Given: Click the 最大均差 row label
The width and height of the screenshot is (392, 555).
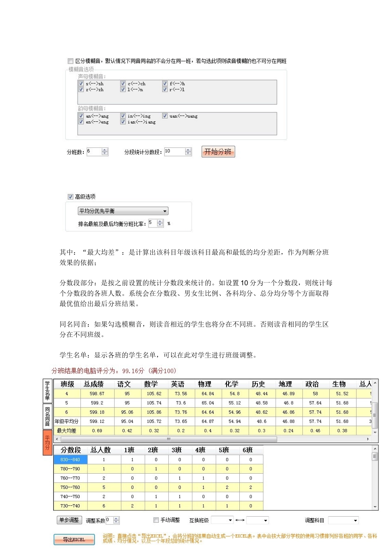Looking at the screenshot, I should (x=67, y=431).
